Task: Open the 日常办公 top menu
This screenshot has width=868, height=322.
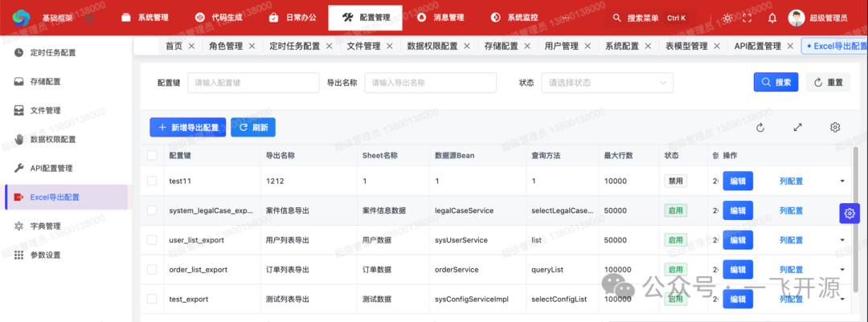Action: (293, 18)
